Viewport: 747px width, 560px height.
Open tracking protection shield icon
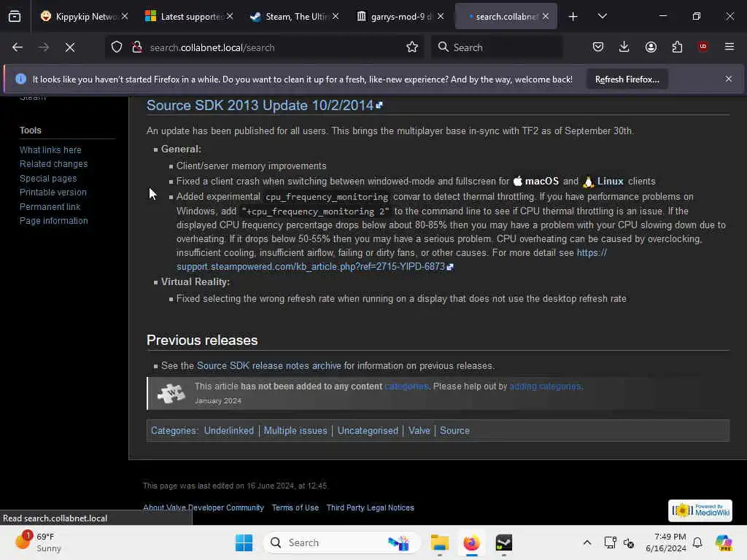pos(117,47)
